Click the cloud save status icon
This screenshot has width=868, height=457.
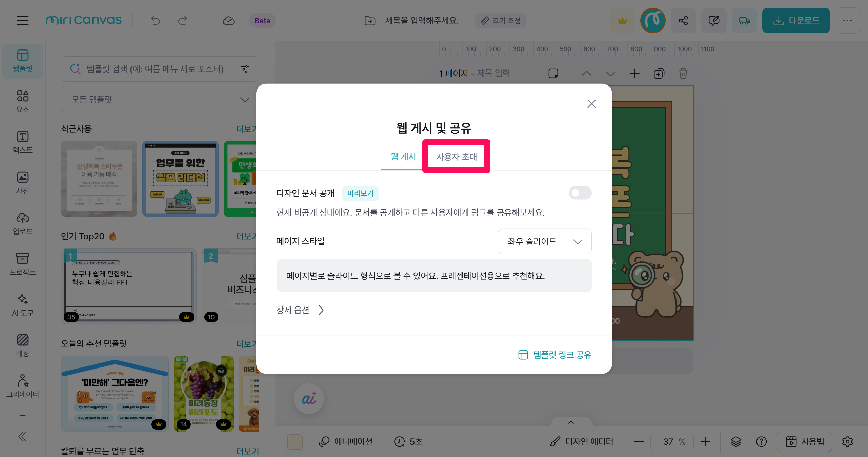(228, 21)
